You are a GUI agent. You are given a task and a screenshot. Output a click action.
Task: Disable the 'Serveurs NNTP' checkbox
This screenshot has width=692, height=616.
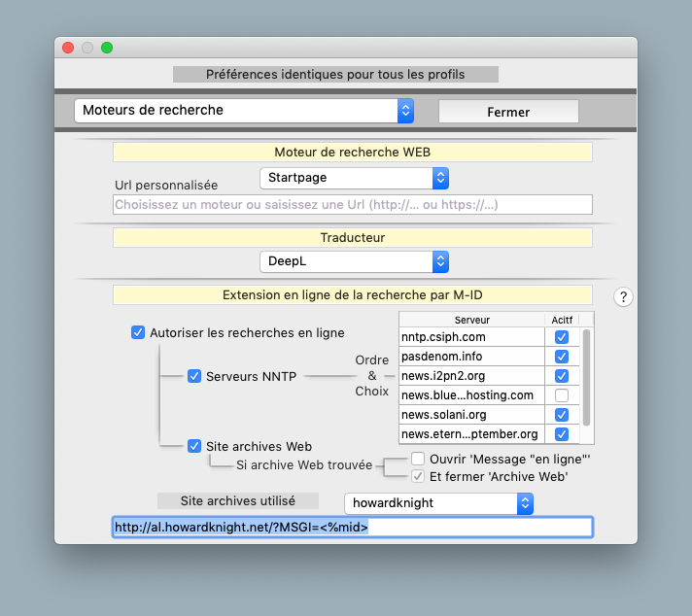pos(194,376)
